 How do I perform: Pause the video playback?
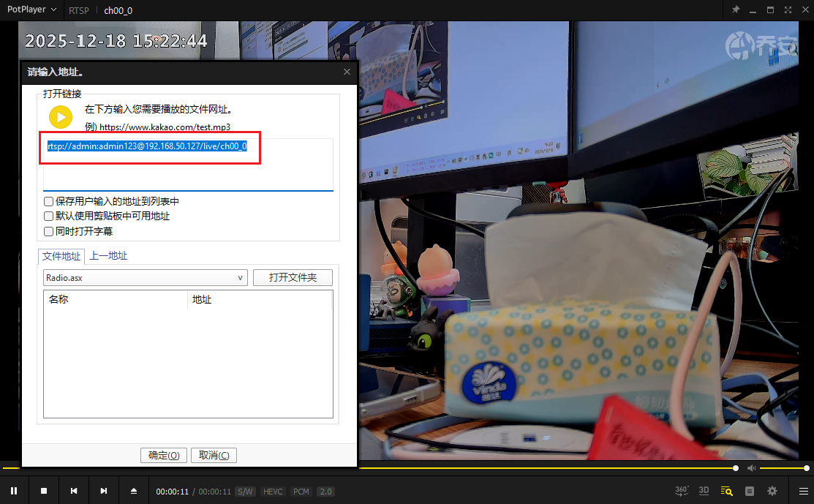point(14,491)
